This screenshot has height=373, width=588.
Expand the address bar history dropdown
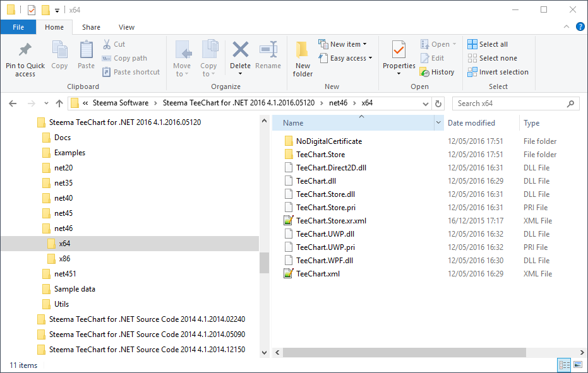[x=426, y=104]
